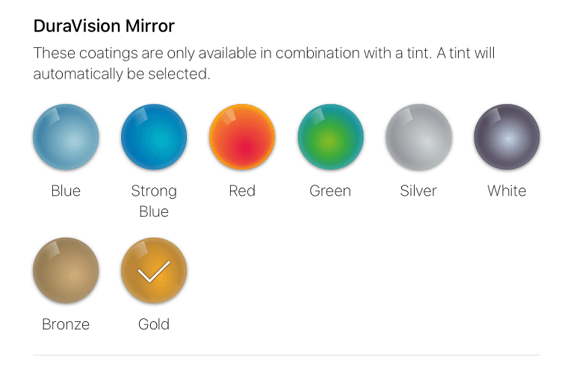Click the "Red" text label
The image size is (588, 366).
click(x=242, y=191)
